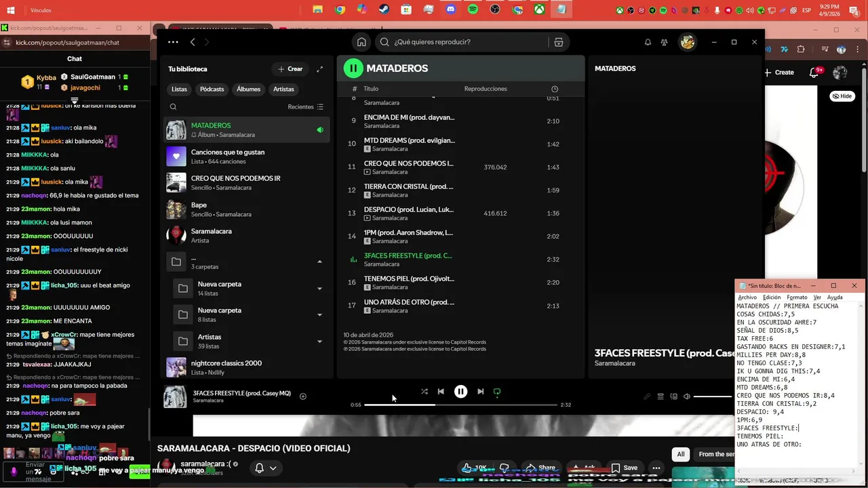Open the Spotify profile avatar
Viewport: 868px width, 488px height.
pyautogui.click(x=688, y=42)
